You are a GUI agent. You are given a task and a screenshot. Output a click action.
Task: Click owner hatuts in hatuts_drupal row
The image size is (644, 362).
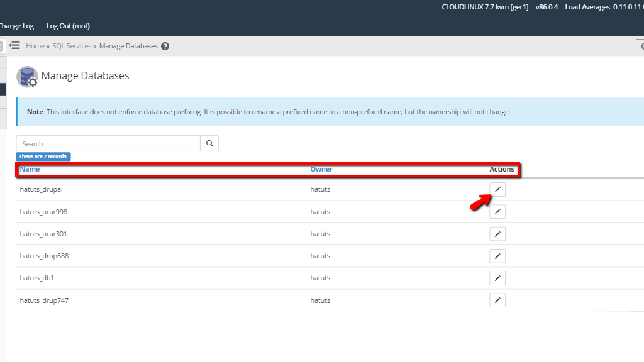[320, 189]
